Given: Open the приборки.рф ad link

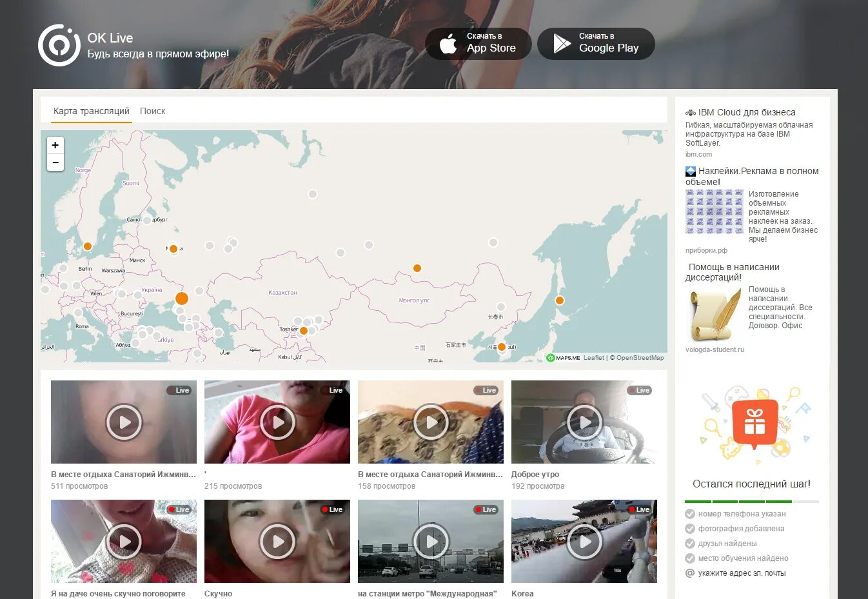Looking at the screenshot, I should (706, 250).
